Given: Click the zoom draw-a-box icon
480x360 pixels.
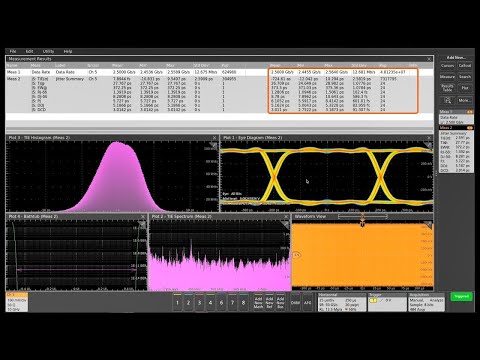Looking at the screenshot, I should (447, 100).
